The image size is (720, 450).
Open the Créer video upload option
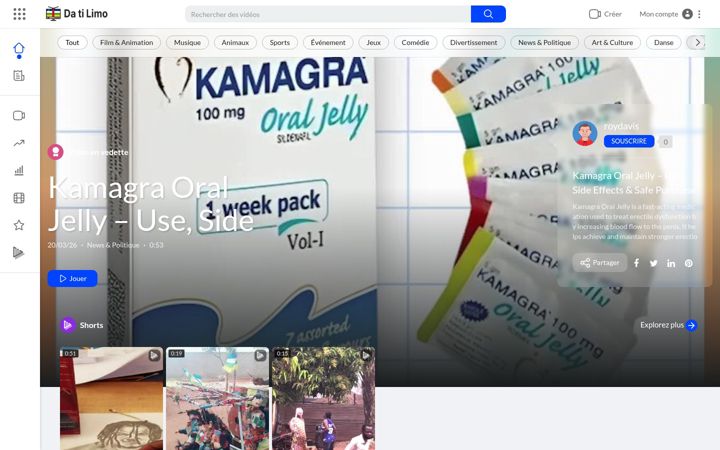605,14
